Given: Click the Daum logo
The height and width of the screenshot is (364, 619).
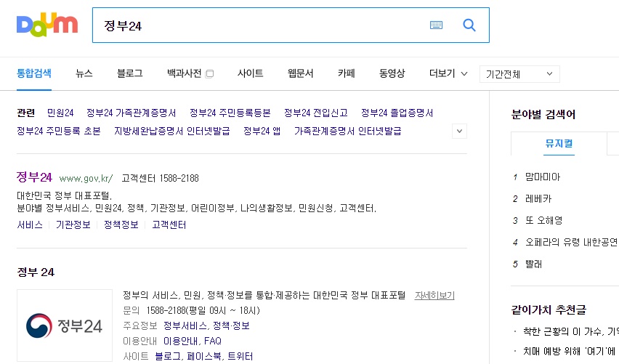Looking at the screenshot, I should click(x=47, y=25).
